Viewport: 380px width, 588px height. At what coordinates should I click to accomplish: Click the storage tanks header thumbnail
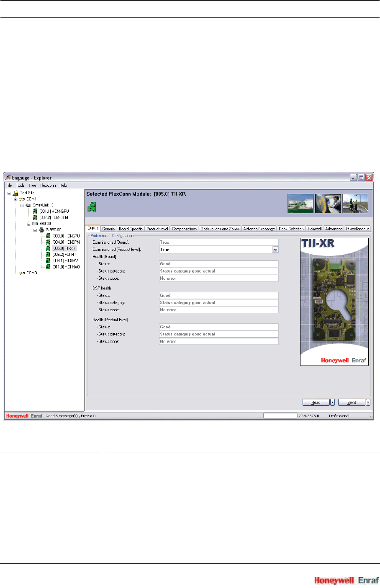300,204
